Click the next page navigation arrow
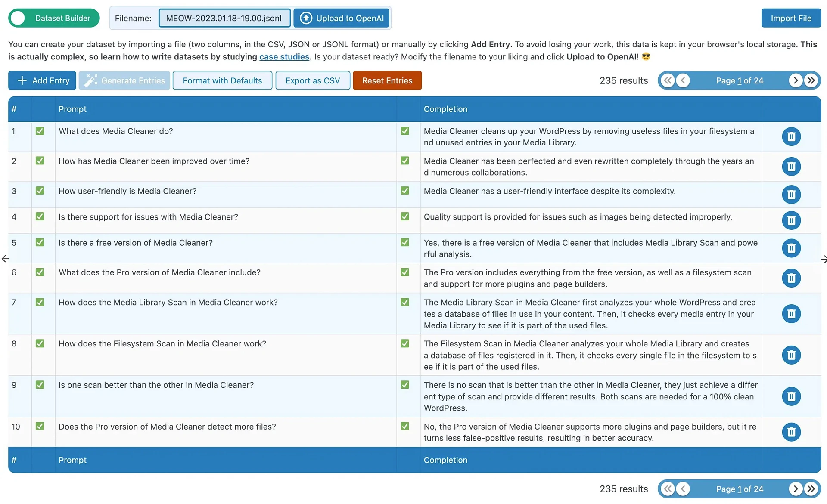The image size is (827, 504). coord(796,80)
